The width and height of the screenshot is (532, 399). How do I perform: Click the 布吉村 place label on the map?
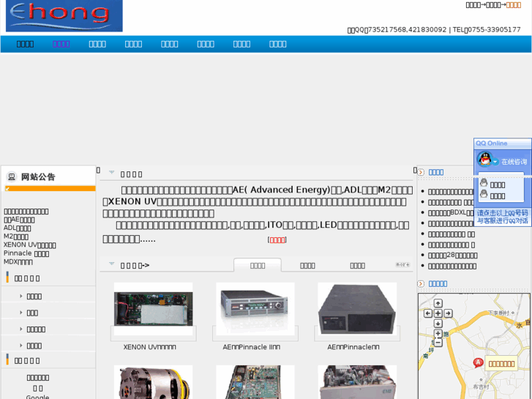(481, 387)
